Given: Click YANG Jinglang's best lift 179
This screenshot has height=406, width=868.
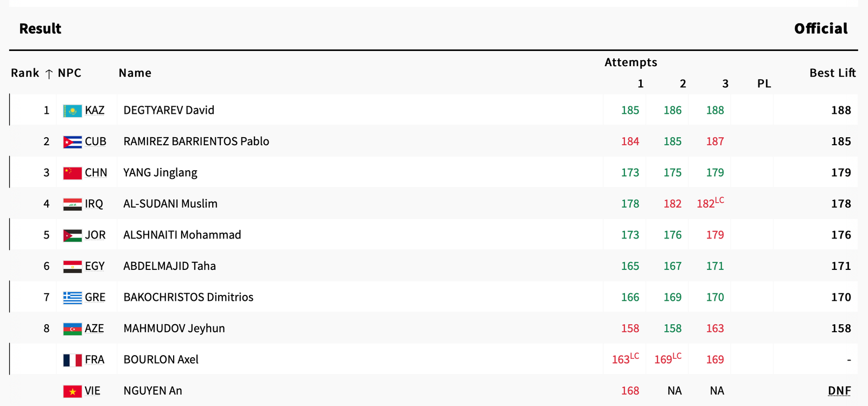Looking at the screenshot, I should pyautogui.click(x=841, y=173).
